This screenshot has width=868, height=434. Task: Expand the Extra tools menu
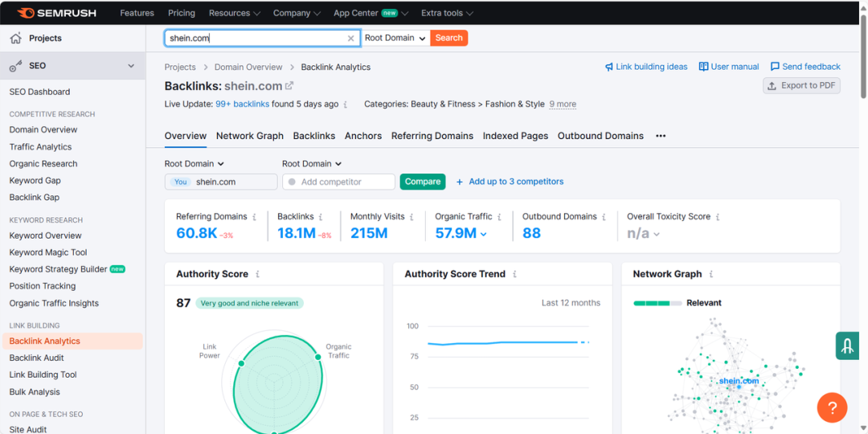(x=448, y=13)
